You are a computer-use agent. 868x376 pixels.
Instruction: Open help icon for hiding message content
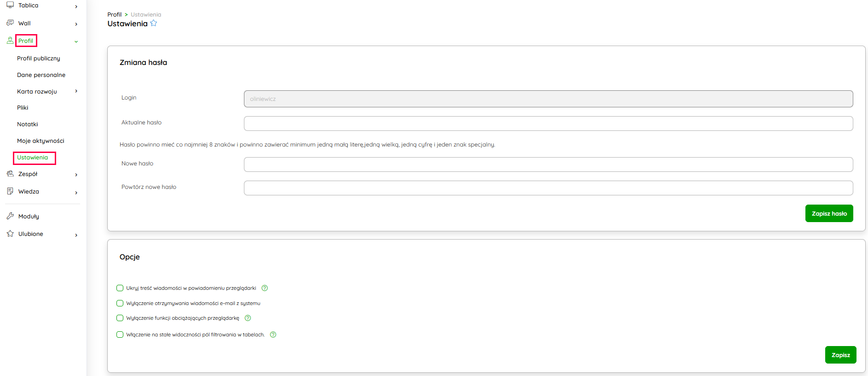pos(265,288)
